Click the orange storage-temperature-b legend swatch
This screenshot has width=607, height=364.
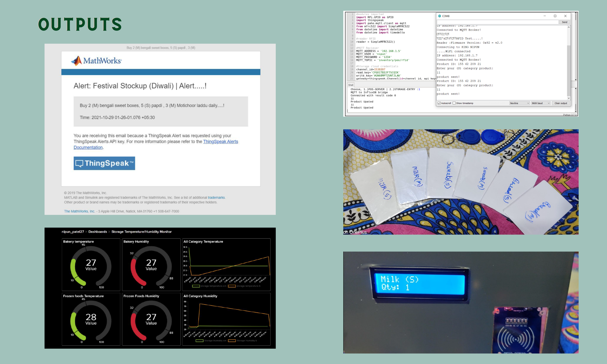[232, 286]
